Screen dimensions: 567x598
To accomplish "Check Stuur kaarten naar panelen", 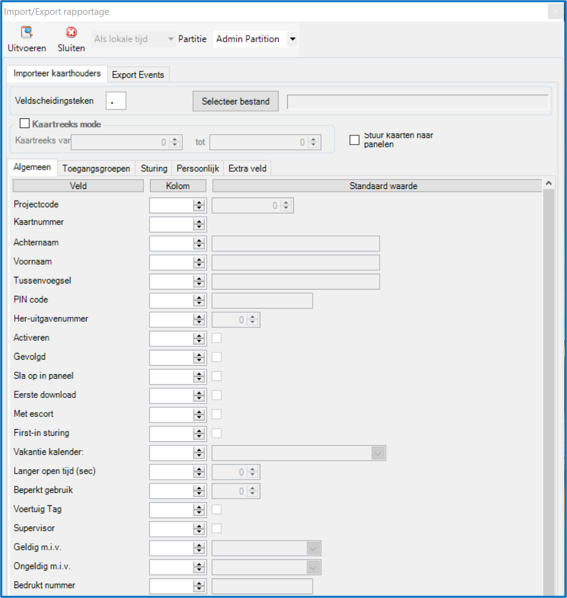I will point(354,140).
